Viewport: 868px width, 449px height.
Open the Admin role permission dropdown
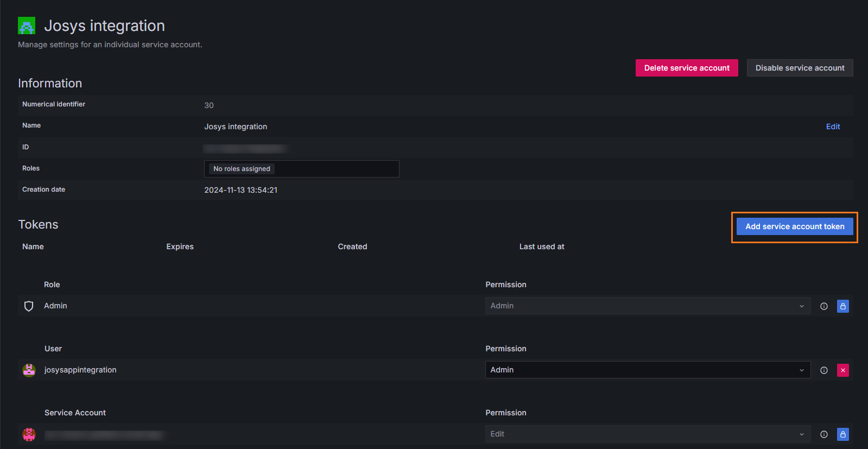click(648, 306)
